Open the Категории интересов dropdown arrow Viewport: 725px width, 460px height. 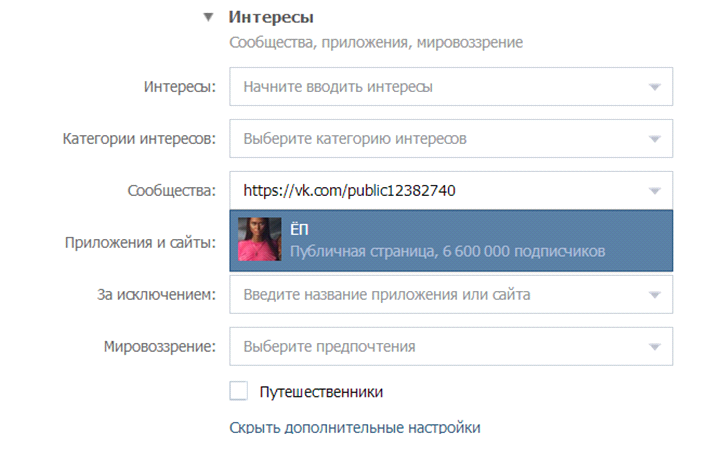(x=654, y=139)
